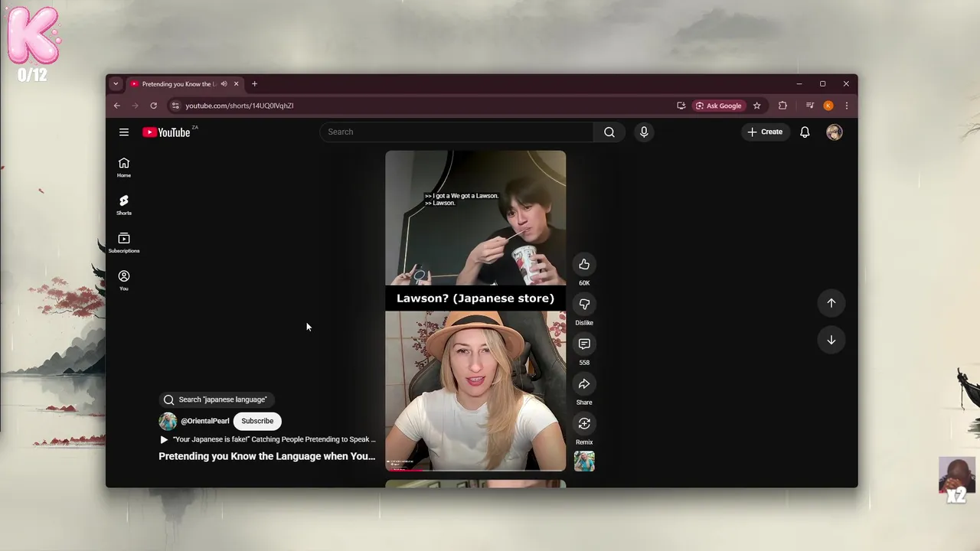The width and height of the screenshot is (980, 551).
Task: Open the @OrientalPearl channel link
Action: (x=205, y=421)
